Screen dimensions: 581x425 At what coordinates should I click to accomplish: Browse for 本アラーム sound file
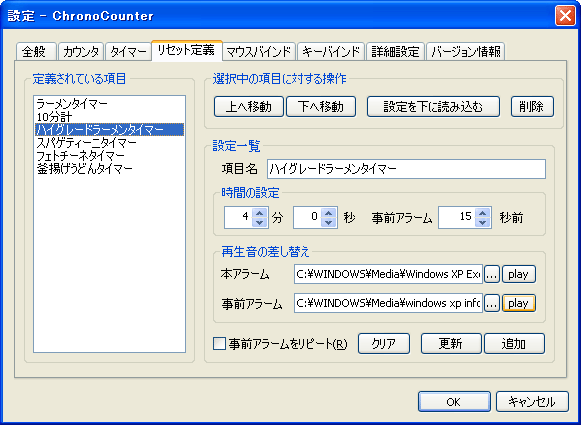point(492,275)
